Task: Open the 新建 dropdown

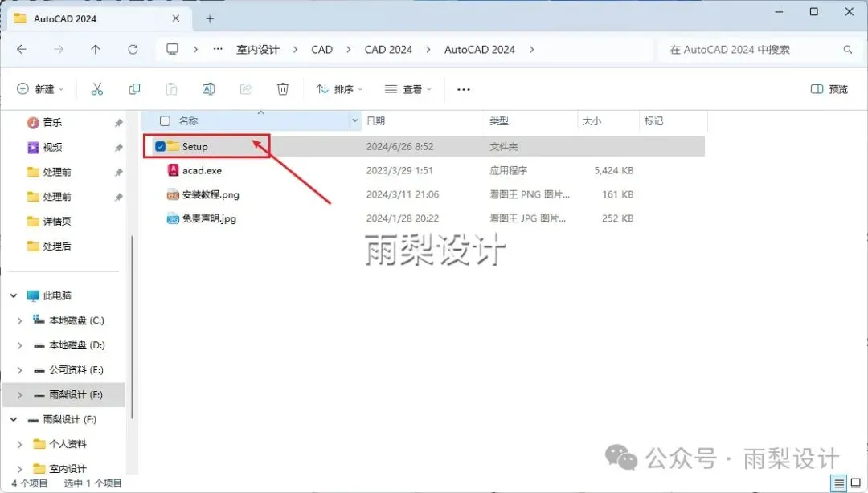Action: point(40,89)
